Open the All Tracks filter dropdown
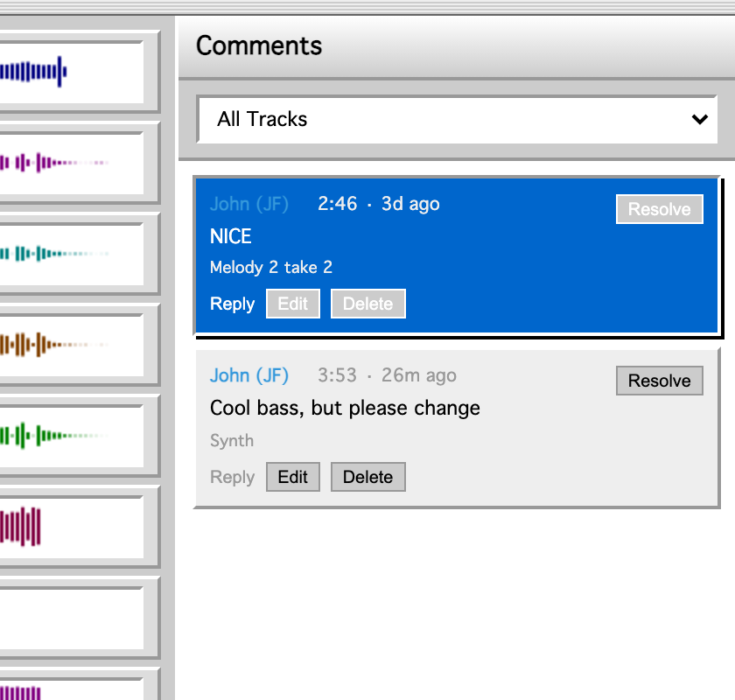This screenshot has height=700, width=735. [x=457, y=119]
